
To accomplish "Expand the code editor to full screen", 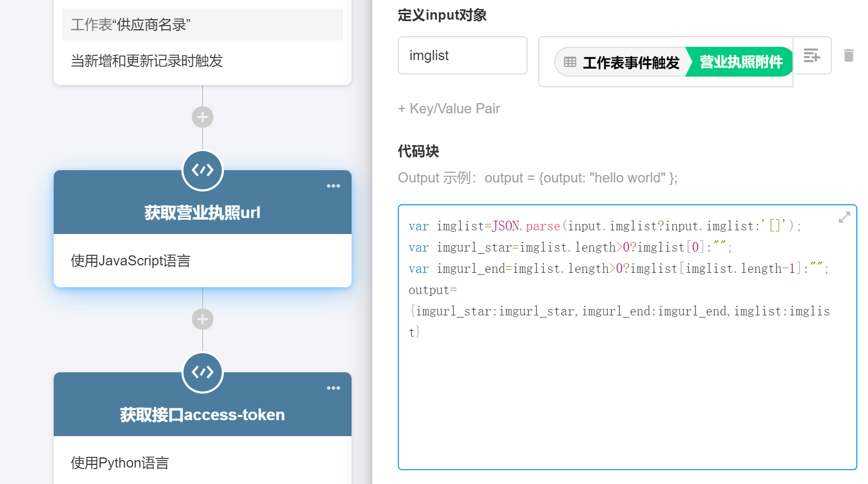I will (x=844, y=218).
